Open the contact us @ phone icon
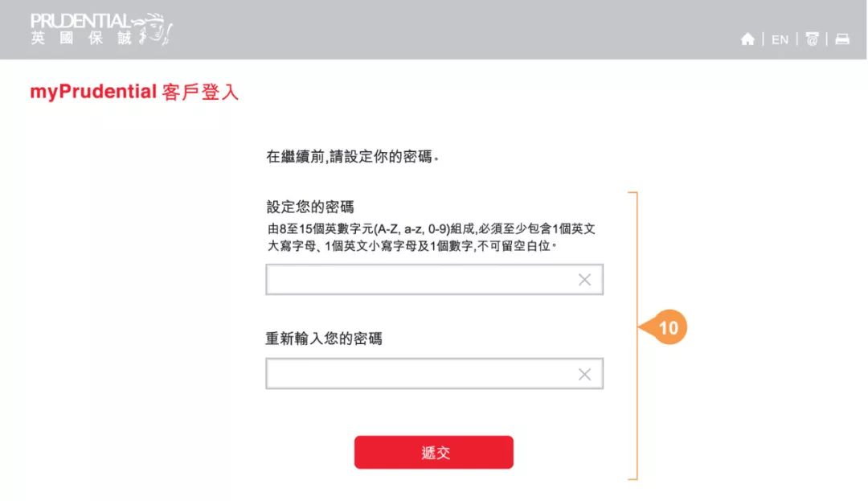The width and height of the screenshot is (868, 501). [x=812, y=39]
